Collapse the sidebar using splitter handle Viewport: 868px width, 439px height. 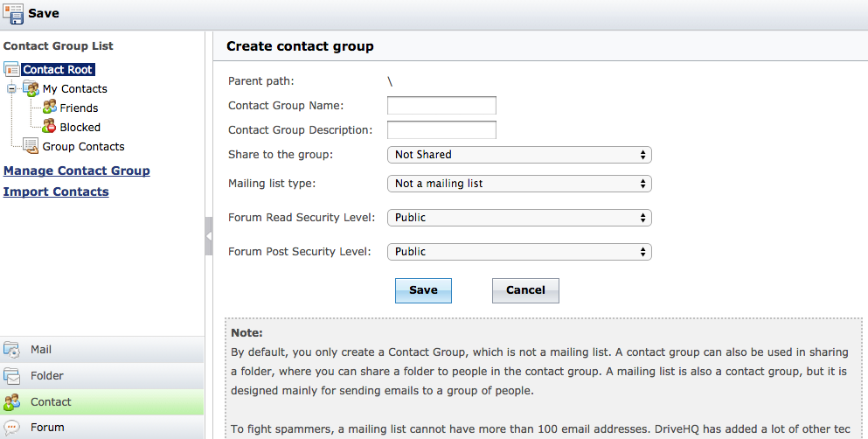coord(208,236)
